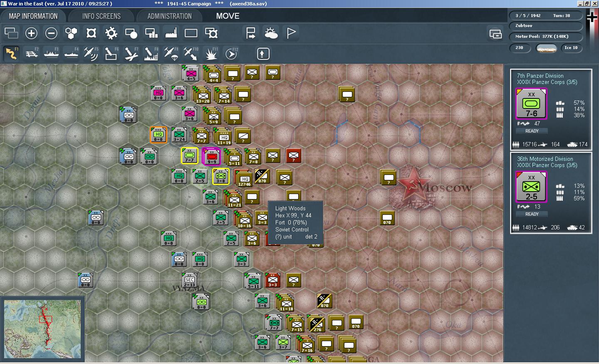Click the overlapping-windows icon left of zoom in

(x=11, y=33)
